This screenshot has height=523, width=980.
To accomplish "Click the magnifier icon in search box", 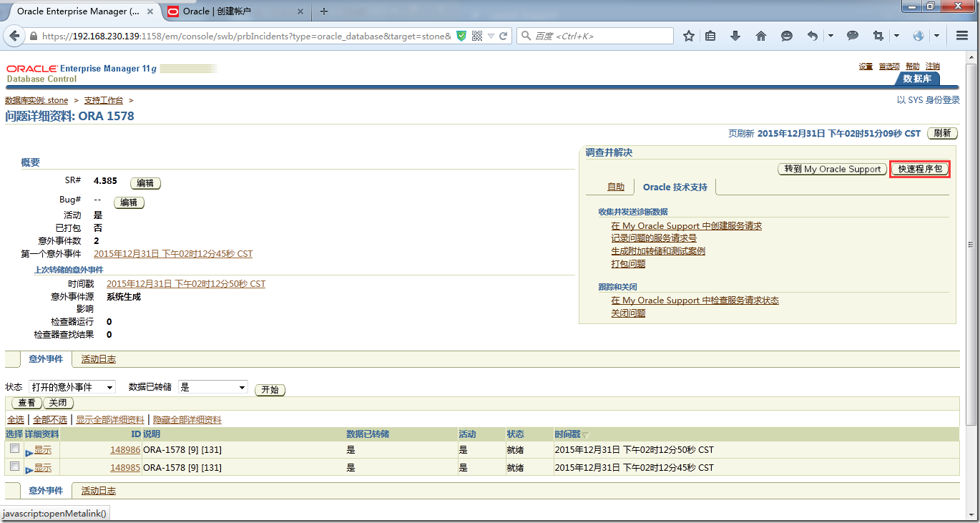I will 526,36.
